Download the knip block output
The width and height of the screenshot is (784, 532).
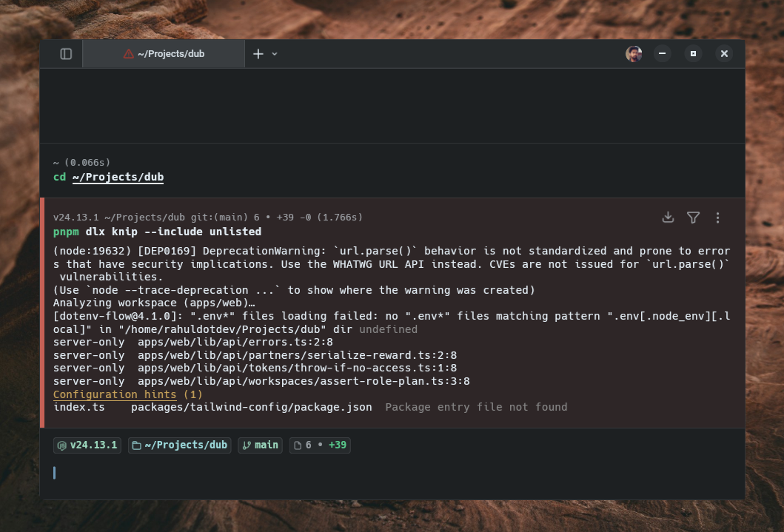click(668, 218)
